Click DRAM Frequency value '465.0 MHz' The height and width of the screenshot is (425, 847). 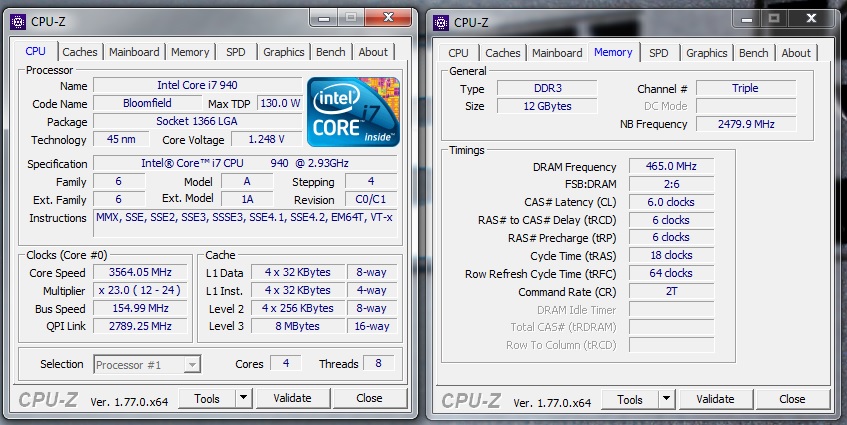point(671,166)
